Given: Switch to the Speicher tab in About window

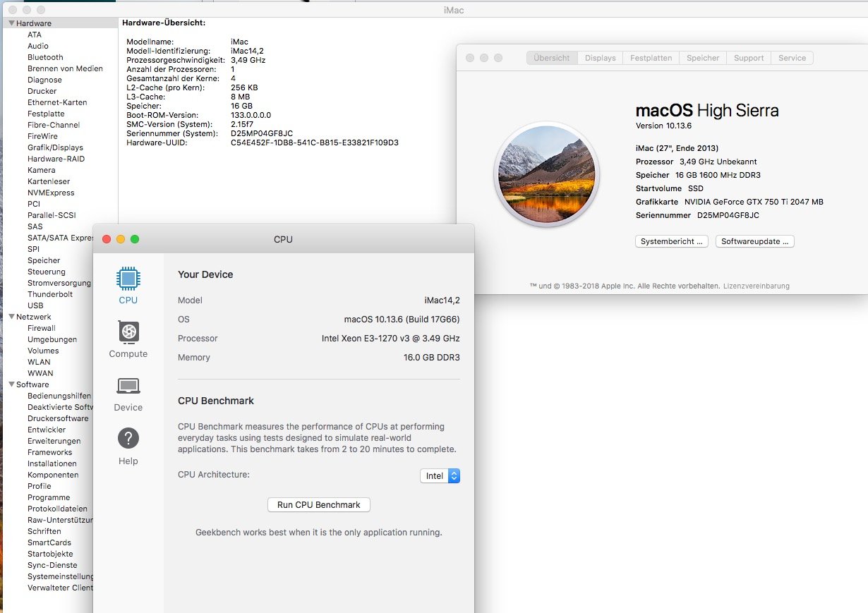Looking at the screenshot, I should coord(703,58).
